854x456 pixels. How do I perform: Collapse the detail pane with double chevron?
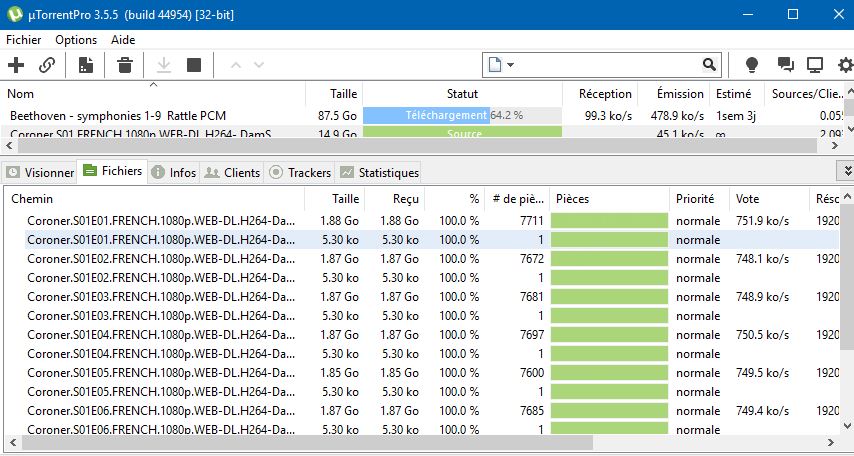(846, 171)
